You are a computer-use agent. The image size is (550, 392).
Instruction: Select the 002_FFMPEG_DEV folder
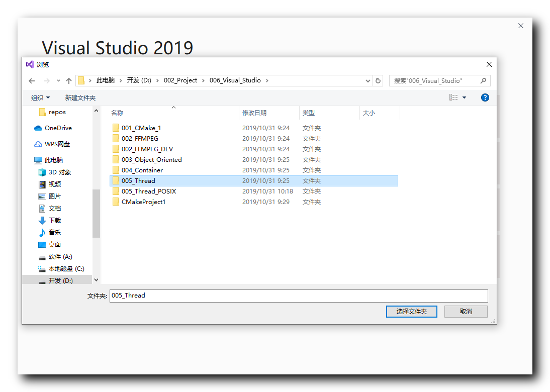pyautogui.click(x=147, y=149)
